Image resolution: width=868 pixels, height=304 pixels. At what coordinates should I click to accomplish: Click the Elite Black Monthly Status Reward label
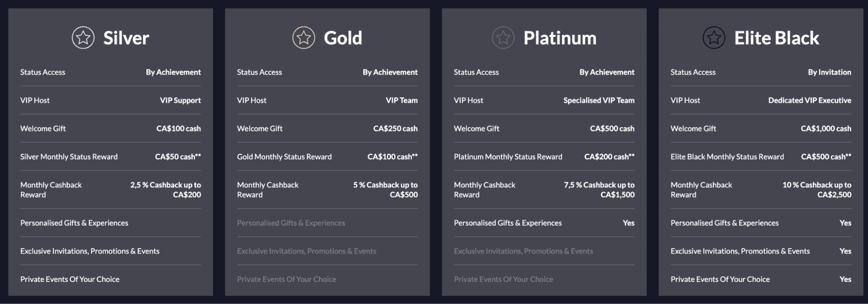727,157
